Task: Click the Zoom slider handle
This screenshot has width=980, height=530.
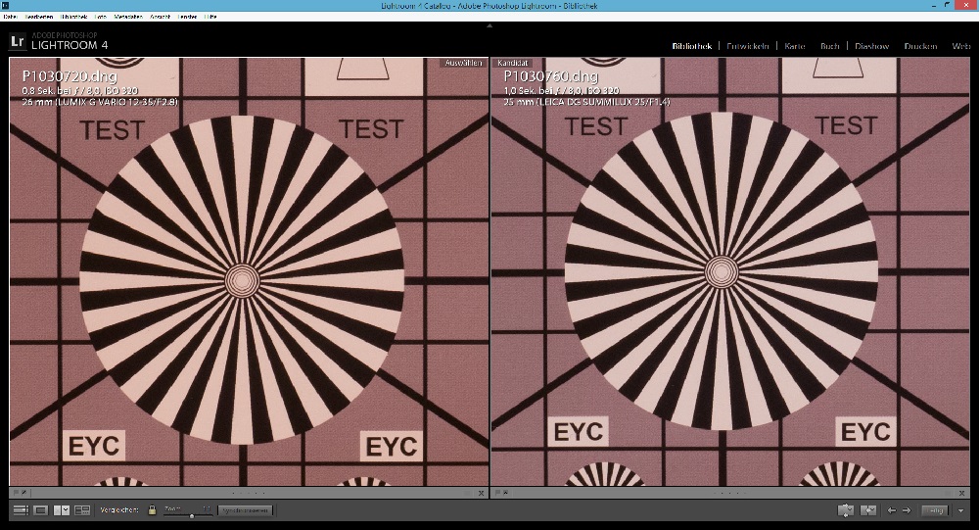Action: (192, 513)
